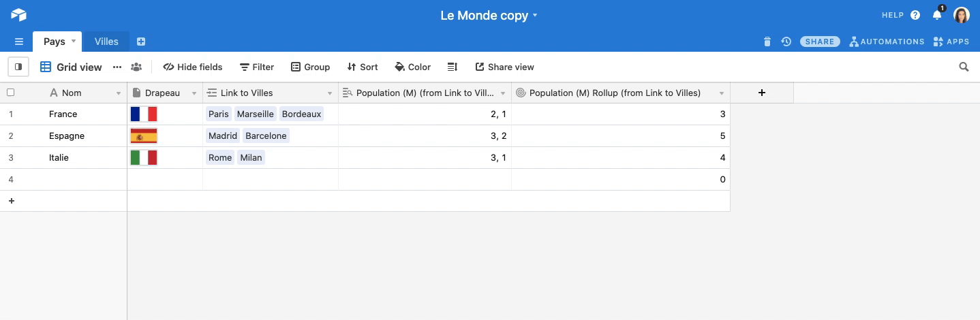Open the Pays tab menu
Viewport: 980px width, 320px height.
(x=74, y=41)
